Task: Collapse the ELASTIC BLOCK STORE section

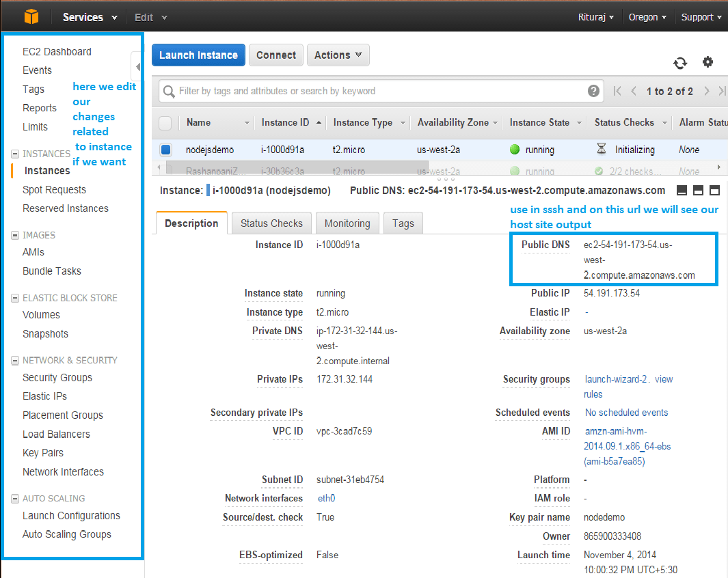Action: pyautogui.click(x=15, y=298)
